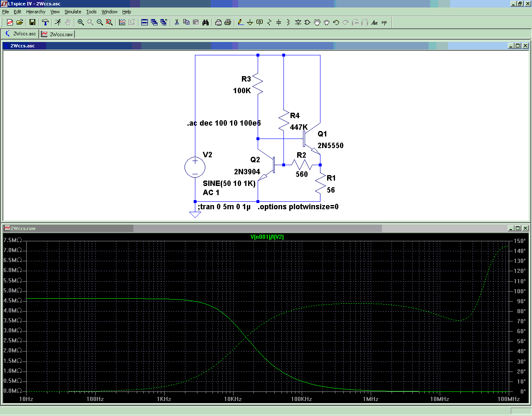532x416 pixels.
Task: Select the Label Net tool
Action: [259, 22]
